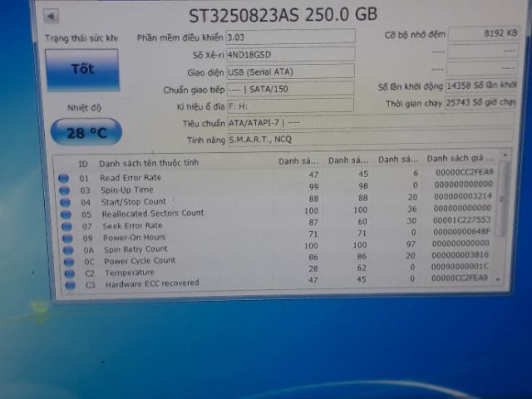Select the Hardware ECC recovered row
This screenshot has height=399, width=532.
(276, 281)
